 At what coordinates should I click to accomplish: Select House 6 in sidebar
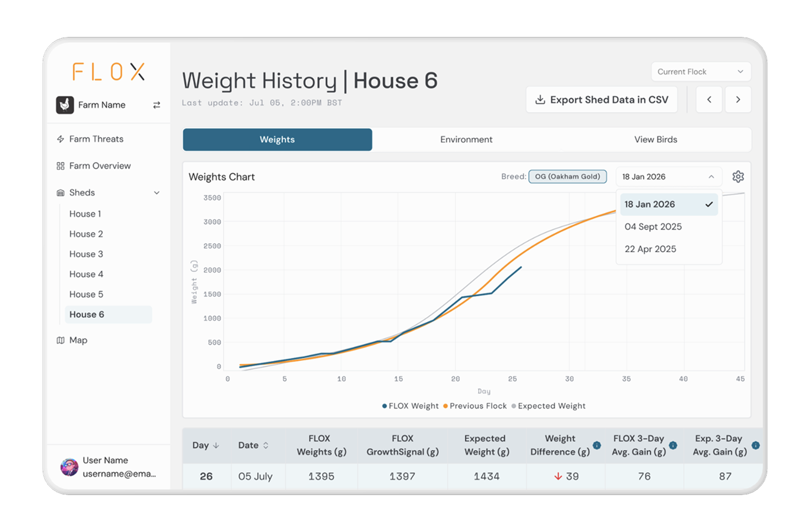pos(108,314)
